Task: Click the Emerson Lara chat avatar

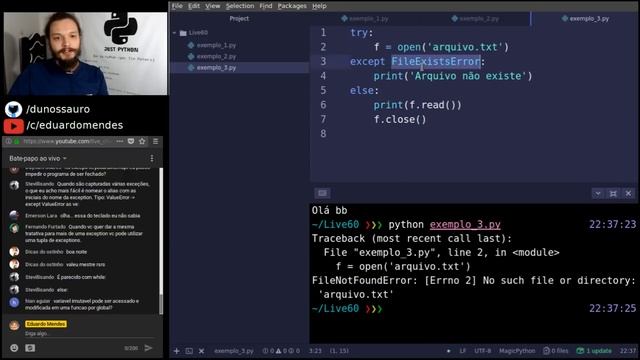Action: tap(14, 215)
